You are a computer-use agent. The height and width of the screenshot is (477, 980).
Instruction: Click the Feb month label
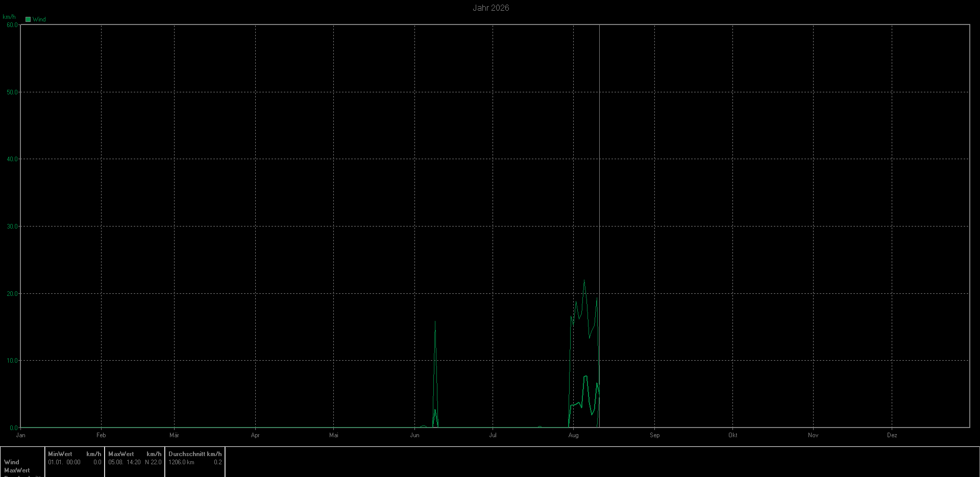tap(101, 435)
